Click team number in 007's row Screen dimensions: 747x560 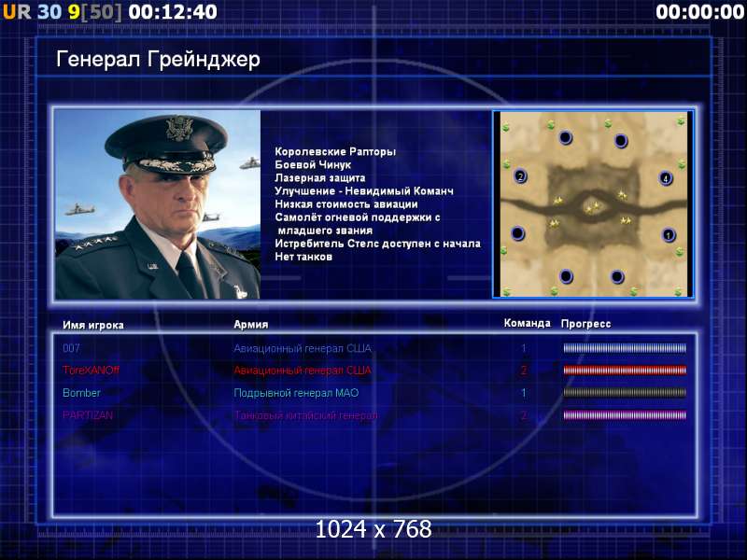tap(524, 348)
